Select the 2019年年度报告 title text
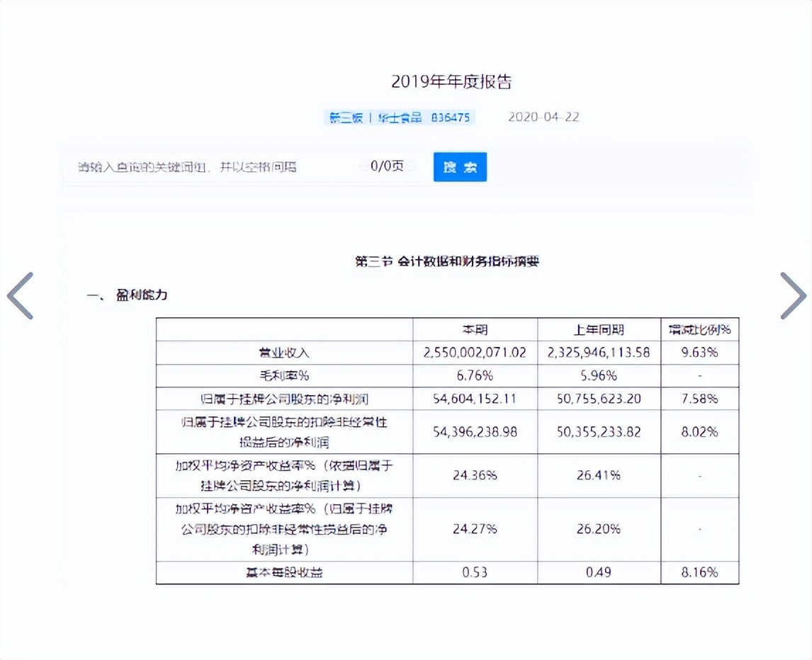Screen dimensions: 812x660 451,81
